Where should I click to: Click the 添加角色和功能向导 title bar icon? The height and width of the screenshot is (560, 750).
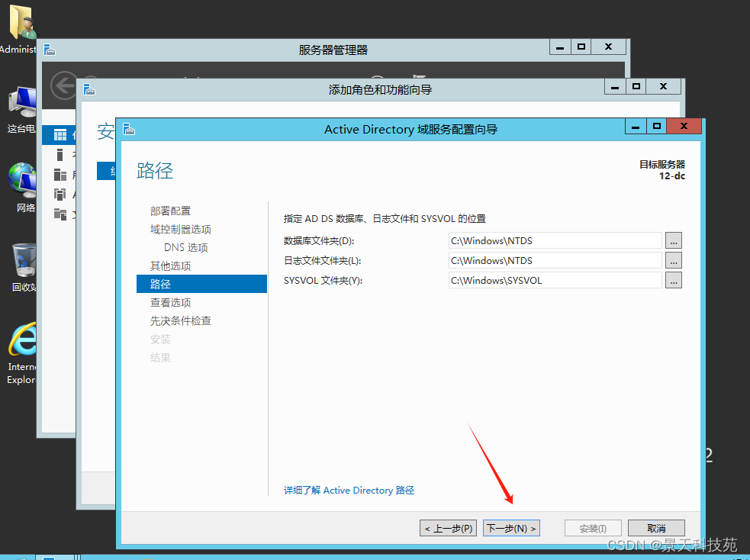click(89, 89)
